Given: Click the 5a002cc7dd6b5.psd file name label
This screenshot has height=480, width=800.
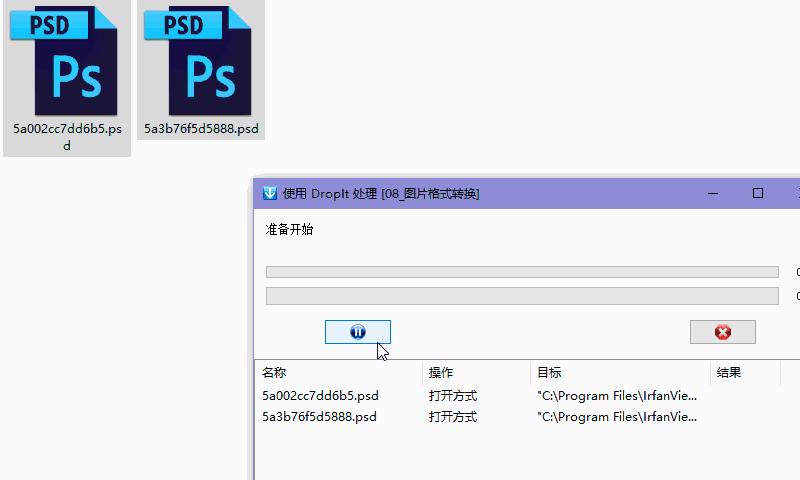Looking at the screenshot, I should (67, 137).
